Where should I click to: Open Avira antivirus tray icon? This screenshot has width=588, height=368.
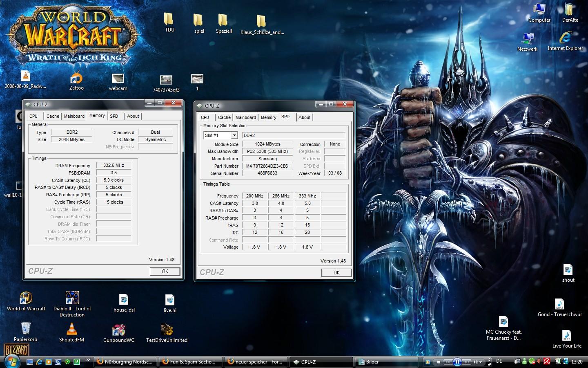coord(547,361)
